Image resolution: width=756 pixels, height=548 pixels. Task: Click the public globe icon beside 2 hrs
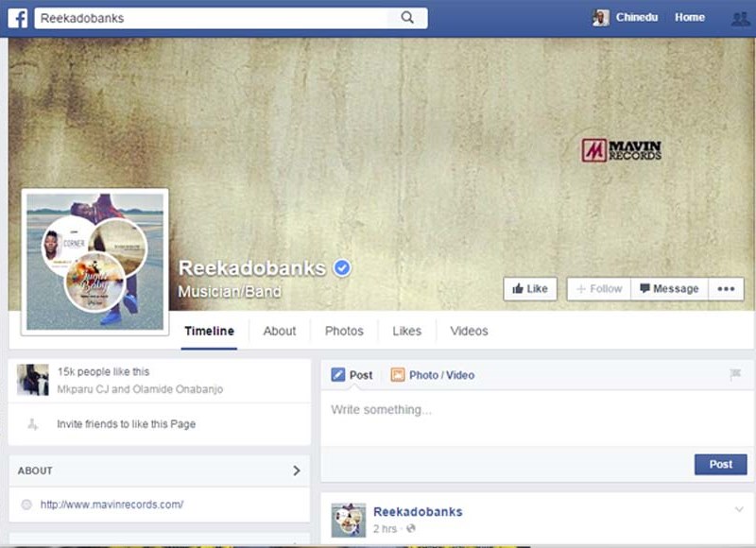click(411, 529)
